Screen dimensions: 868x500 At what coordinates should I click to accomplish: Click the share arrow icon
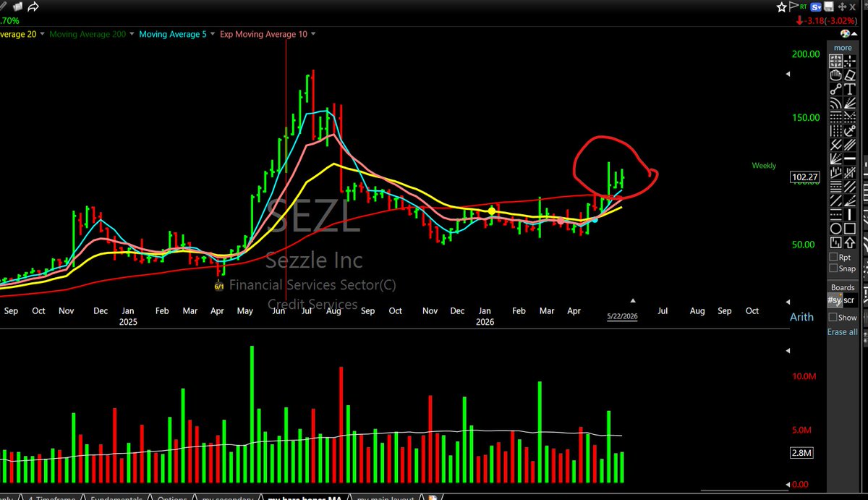(32, 7)
